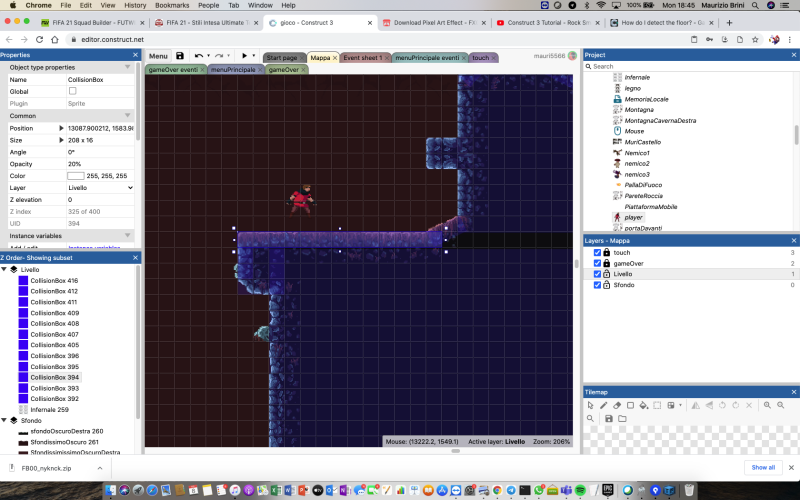The height and width of the screenshot is (500, 800).
Task: Preview the project with the play button
Action: [x=244, y=56]
